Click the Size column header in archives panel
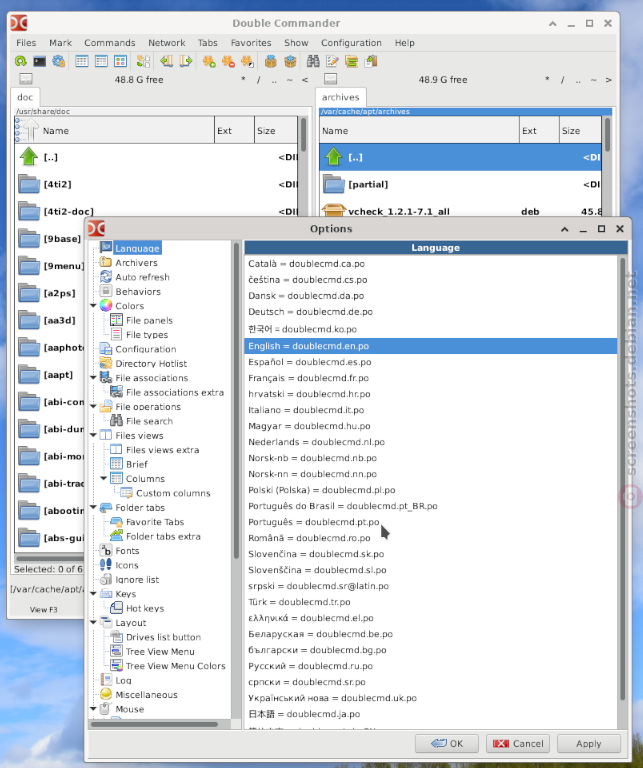Image resolution: width=643 pixels, height=768 pixels. click(580, 131)
